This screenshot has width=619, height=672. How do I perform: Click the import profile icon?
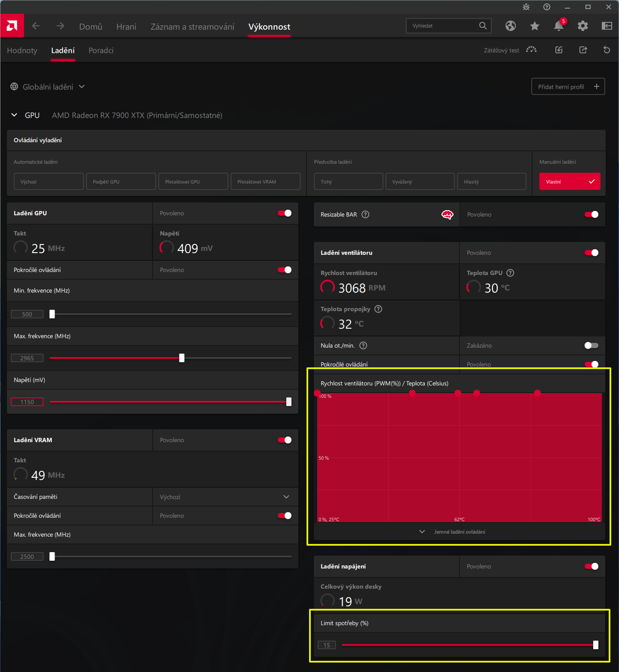(x=559, y=50)
